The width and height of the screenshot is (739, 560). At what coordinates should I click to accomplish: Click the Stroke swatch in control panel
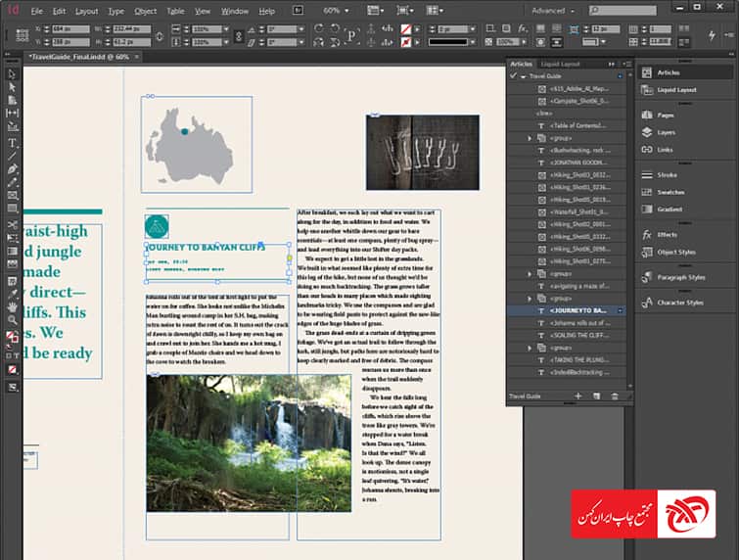tap(406, 42)
